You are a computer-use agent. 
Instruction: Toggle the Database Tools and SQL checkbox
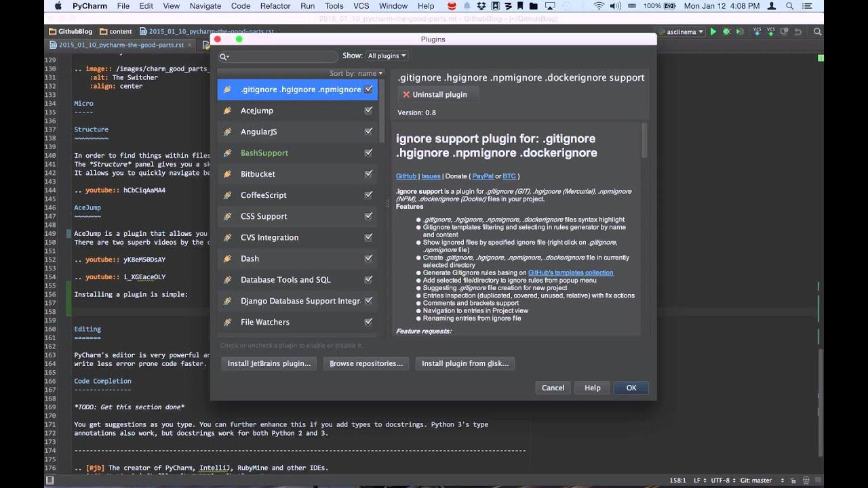368,280
